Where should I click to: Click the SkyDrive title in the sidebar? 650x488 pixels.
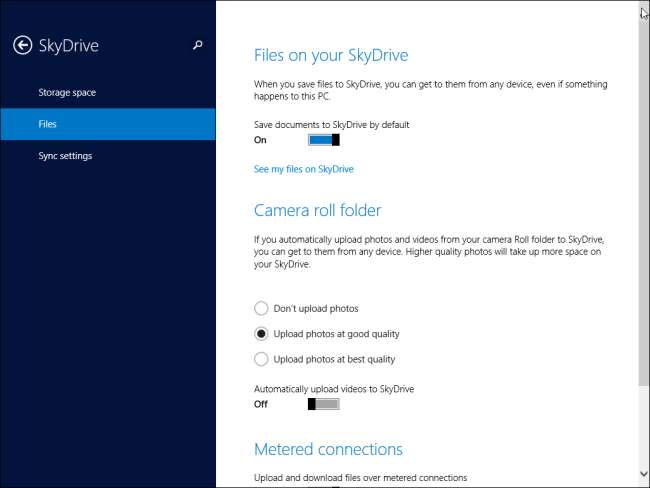coord(69,45)
